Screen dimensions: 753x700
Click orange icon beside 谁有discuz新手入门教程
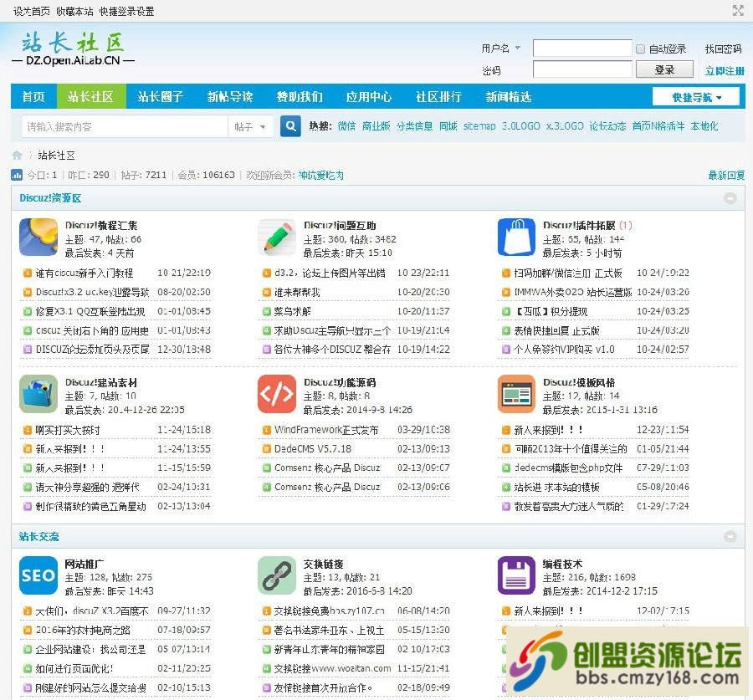[28, 273]
